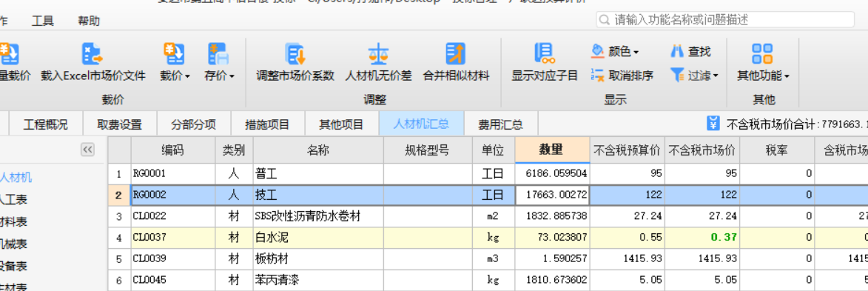Switch to the 工程概况 tab

coord(45,124)
